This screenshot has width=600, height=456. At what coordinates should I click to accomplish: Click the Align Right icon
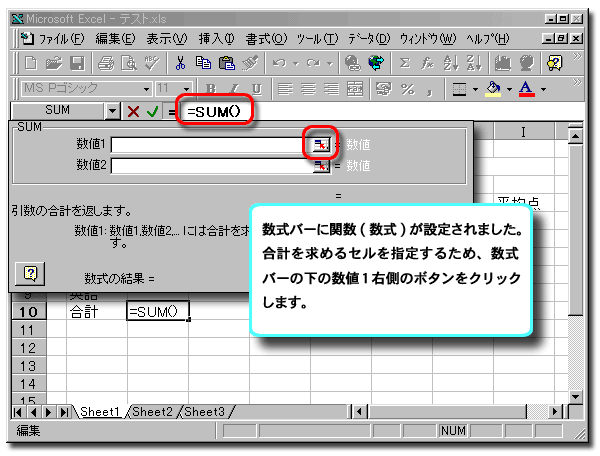click(x=331, y=89)
